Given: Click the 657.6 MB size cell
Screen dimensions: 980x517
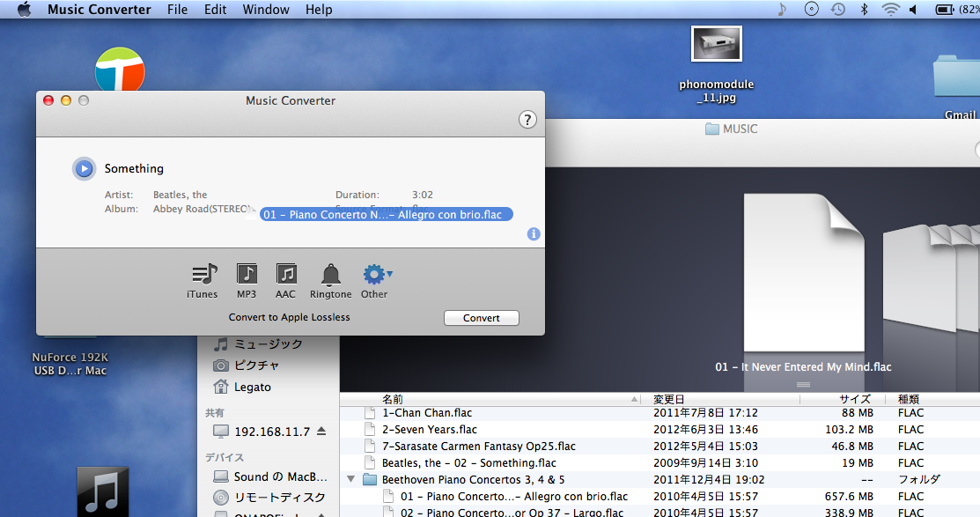Looking at the screenshot, I should pyautogui.click(x=849, y=497).
